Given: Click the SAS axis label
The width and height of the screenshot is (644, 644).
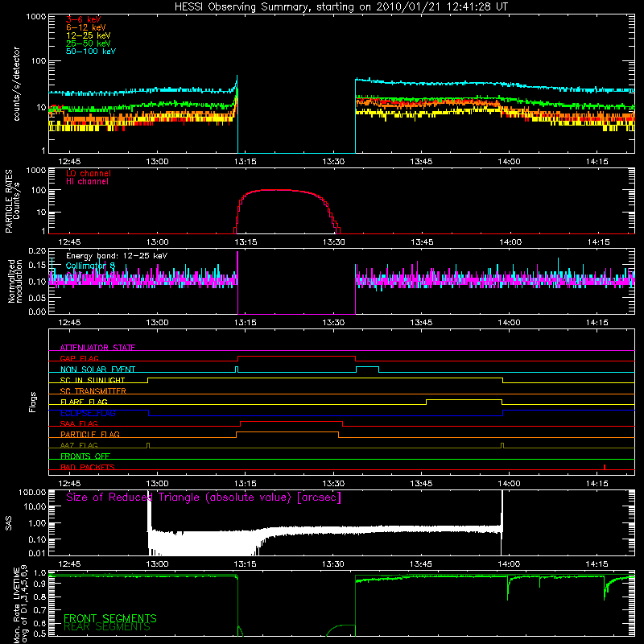Looking at the screenshot, I should (x=8, y=523).
